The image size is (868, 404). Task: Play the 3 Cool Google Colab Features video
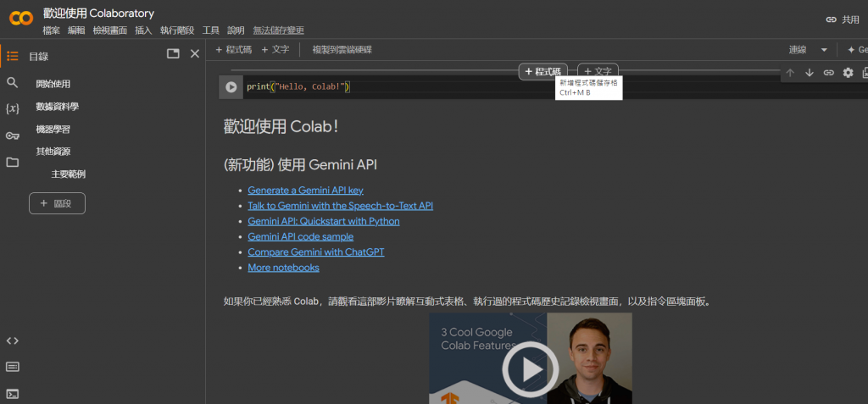click(x=531, y=369)
